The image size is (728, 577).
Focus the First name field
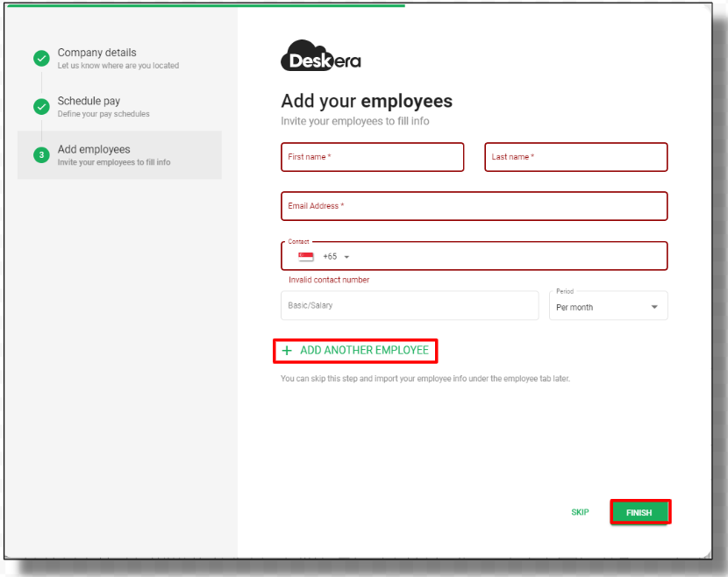tap(373, 157)
